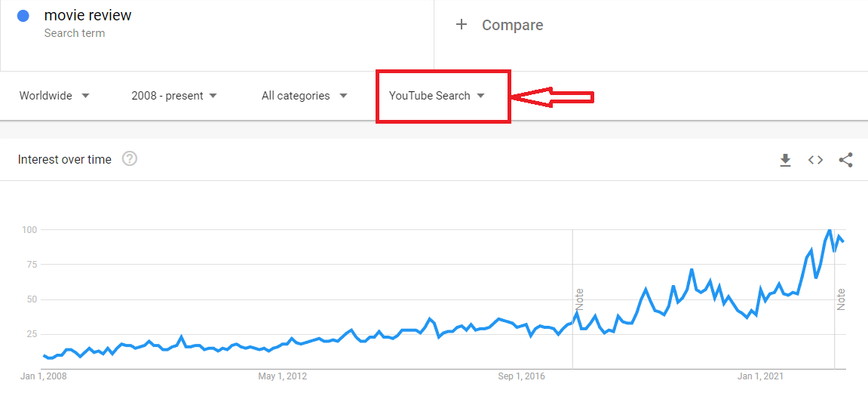Click the Interest over time heading
Viewport: 868px width, 405px height.
pyautogui.click(x=65, y=159)
